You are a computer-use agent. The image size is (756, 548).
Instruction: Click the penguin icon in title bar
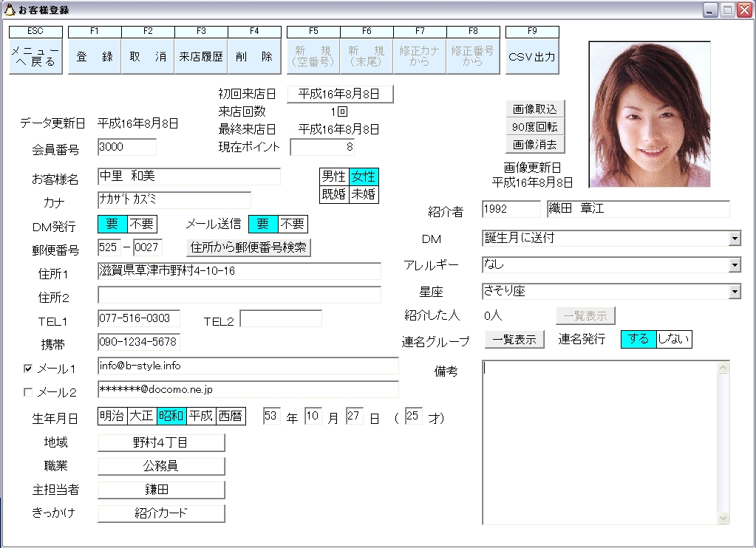10,10
